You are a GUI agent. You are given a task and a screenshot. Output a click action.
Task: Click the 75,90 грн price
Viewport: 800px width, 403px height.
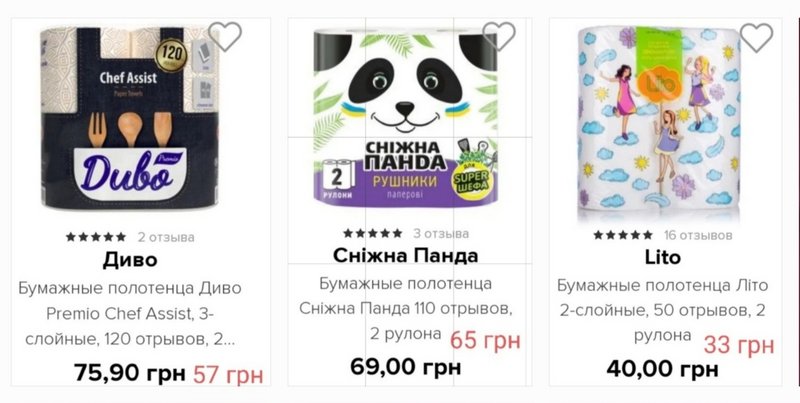tap(130, 372)
